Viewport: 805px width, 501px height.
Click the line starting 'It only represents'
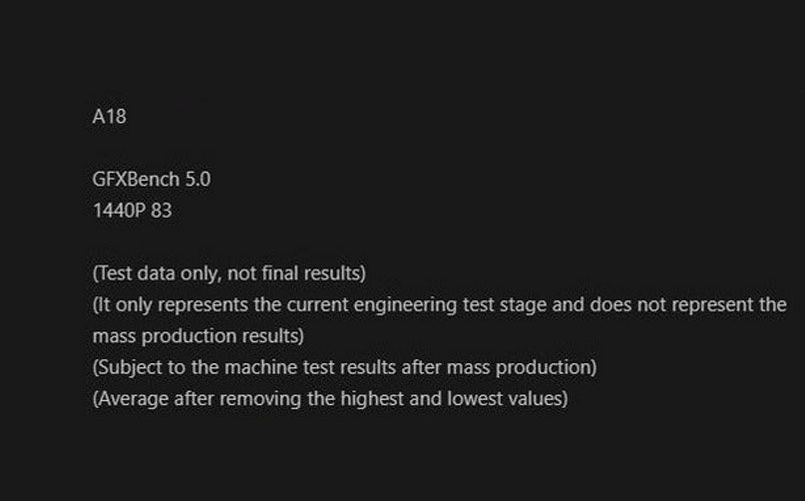pos(439,304)
